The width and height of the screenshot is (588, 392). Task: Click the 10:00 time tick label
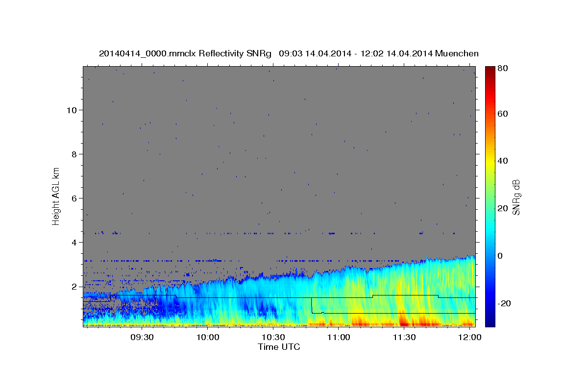208,337
